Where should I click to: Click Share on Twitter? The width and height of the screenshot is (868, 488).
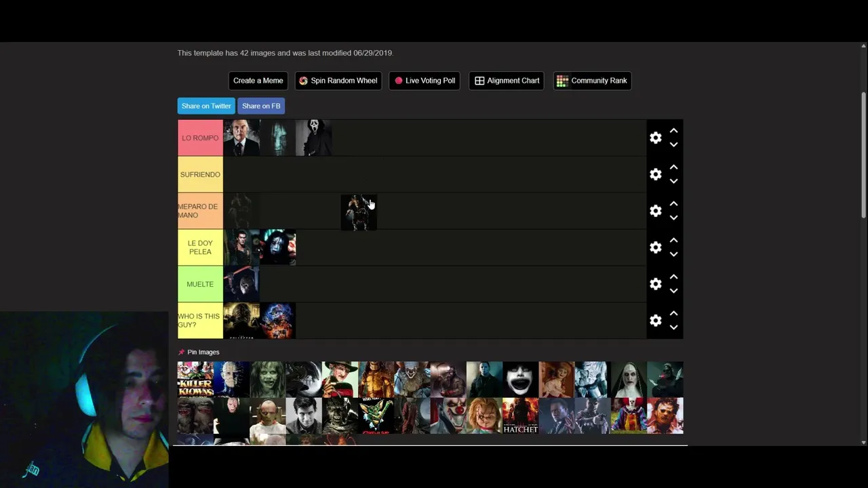pos(206,106)
